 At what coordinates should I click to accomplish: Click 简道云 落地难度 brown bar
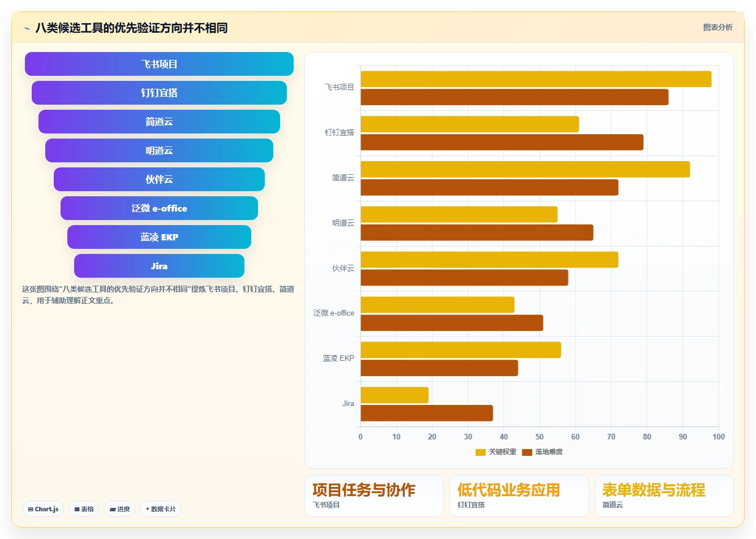coord(489,187)
